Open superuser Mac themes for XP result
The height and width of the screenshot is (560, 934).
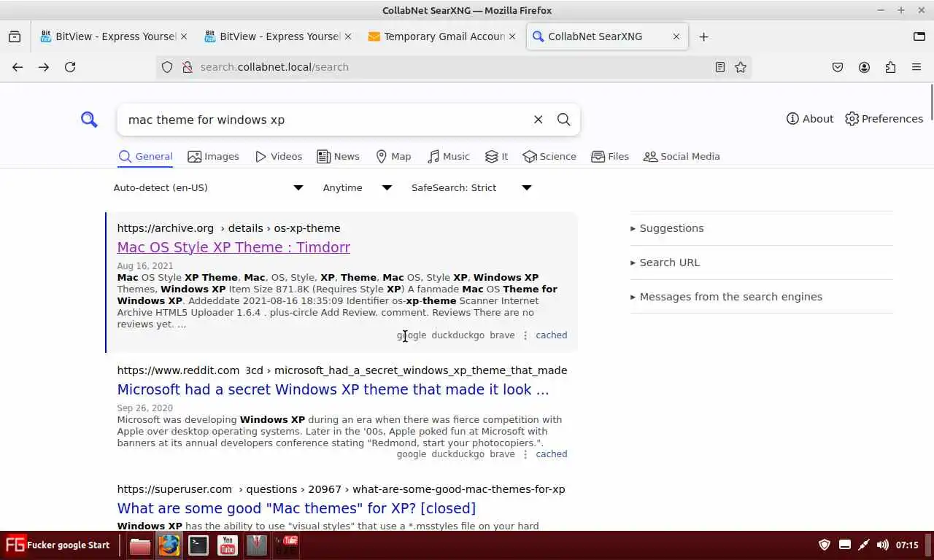pyautogui.click(x=296, y=508)
